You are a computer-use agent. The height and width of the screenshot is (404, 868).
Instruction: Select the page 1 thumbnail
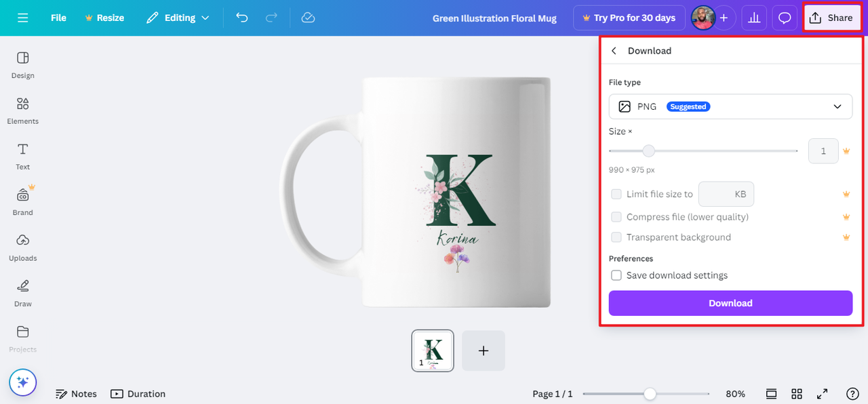(x=433, y=350)
